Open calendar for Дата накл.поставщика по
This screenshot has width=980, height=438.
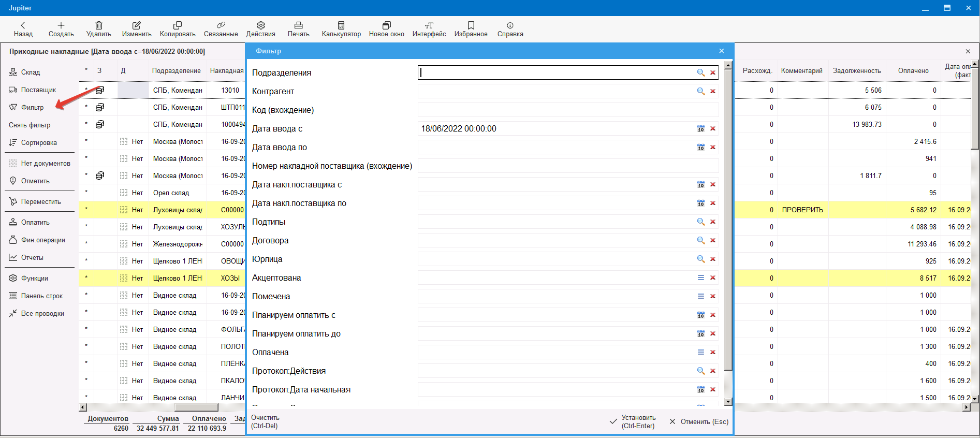[x=701, y=203]
